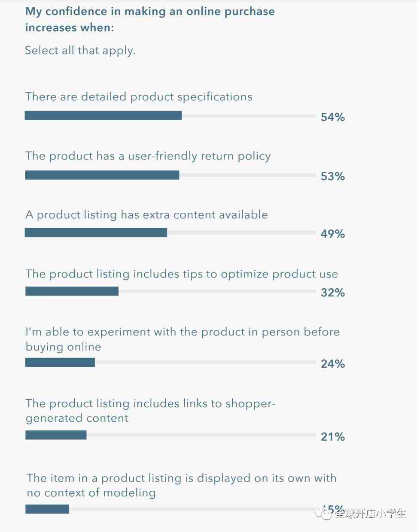Click label 'no context of modeling'
The image size is (420, 532).
coord(91,493)
